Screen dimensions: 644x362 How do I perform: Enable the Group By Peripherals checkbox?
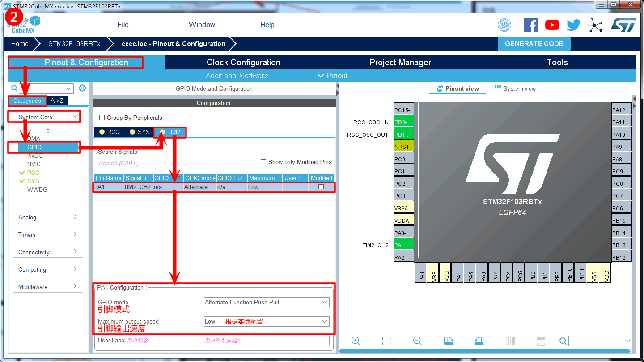tap(102, 118)
